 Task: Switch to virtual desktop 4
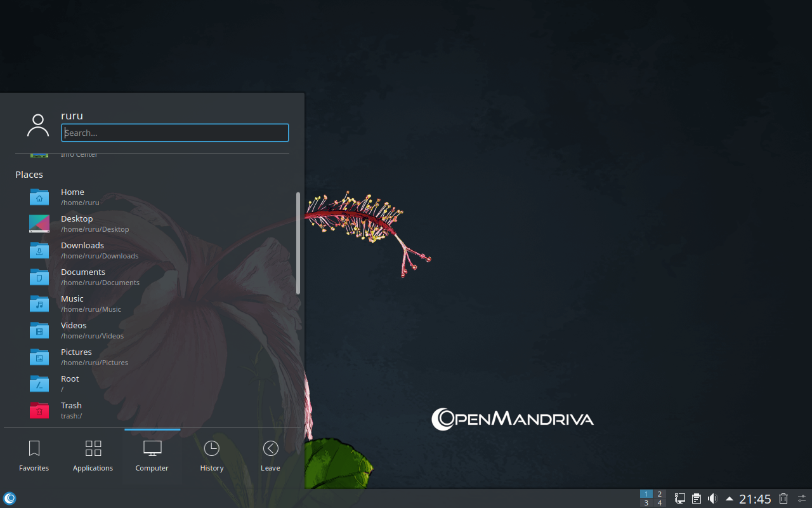pos(660,503)
